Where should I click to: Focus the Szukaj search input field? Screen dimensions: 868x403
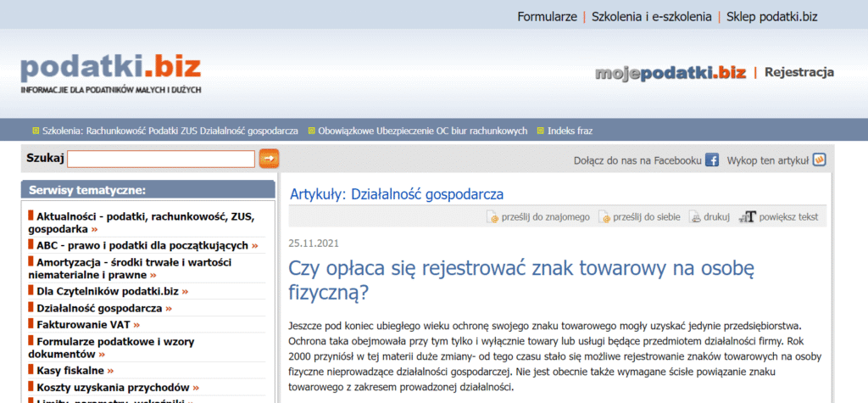[161, 159]
